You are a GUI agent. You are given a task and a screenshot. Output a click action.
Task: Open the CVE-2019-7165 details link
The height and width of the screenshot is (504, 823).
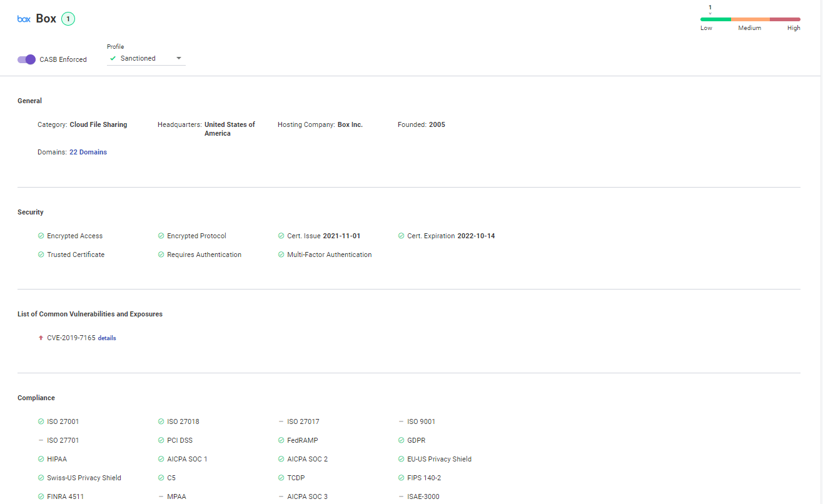[107, 338]
